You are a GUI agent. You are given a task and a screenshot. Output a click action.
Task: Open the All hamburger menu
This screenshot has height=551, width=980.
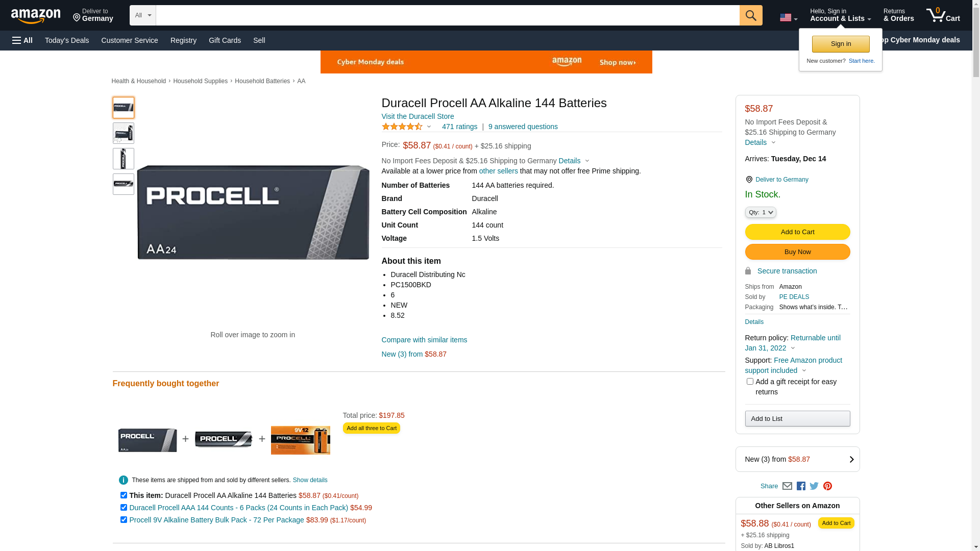[x=22, y=40]
